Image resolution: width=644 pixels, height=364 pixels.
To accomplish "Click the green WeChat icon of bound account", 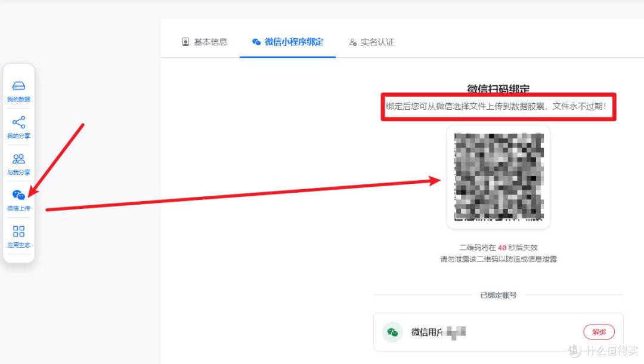I will pos(392,332).
